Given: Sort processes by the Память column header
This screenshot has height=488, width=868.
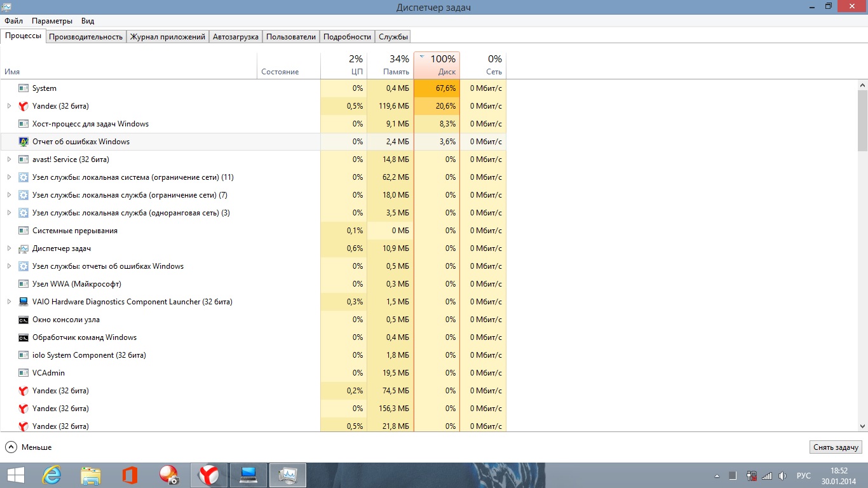Looking at the screenshot, I should (x=390, y=65).
